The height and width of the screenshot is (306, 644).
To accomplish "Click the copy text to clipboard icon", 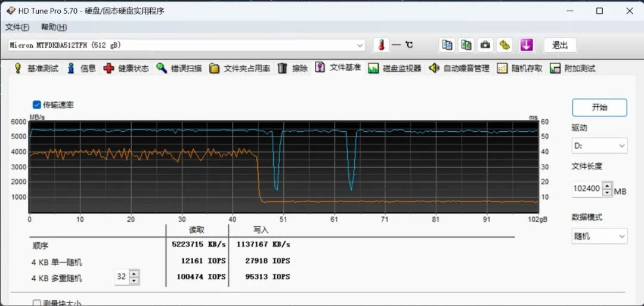I will coord(447,45).
